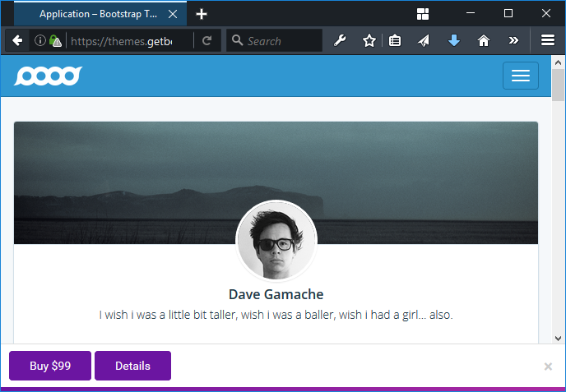Open the site information icon

[40, 40]
